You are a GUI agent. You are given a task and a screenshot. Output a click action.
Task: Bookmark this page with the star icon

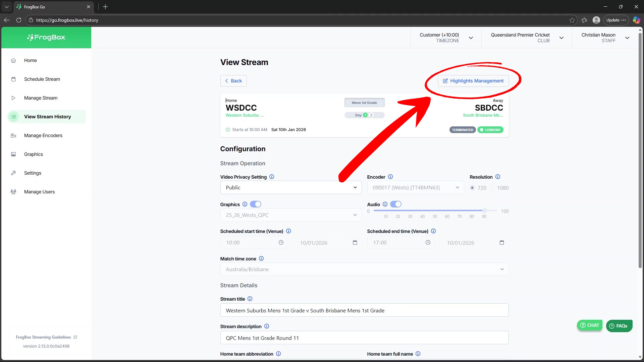[572, 20]
